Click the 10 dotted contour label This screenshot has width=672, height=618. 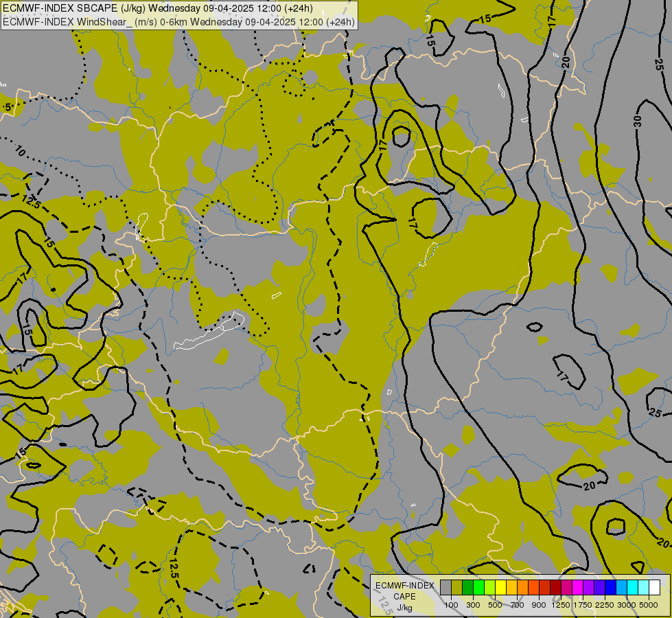click(x=20, y=150)
